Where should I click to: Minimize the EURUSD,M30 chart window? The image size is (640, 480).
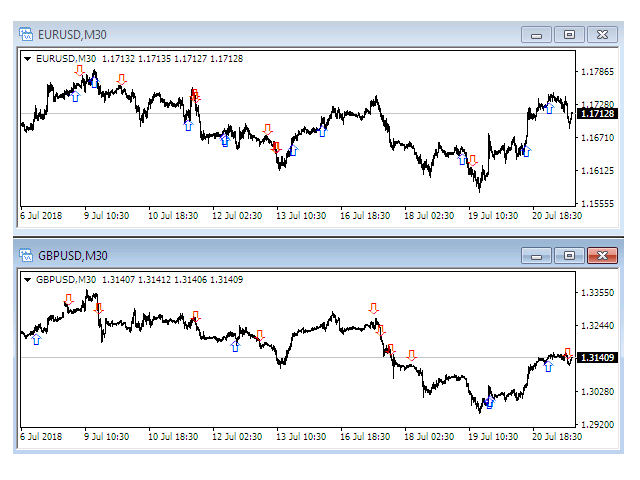pyautogui.click(x=536, y=35)
